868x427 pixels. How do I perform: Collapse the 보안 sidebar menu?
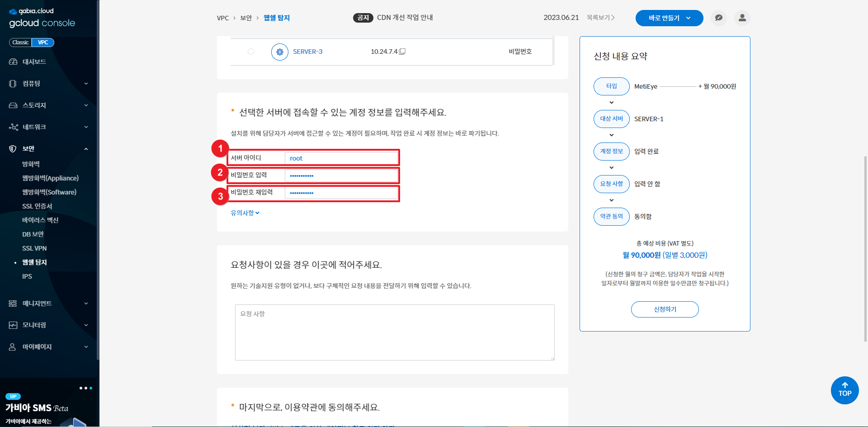[x=86, y=149]
